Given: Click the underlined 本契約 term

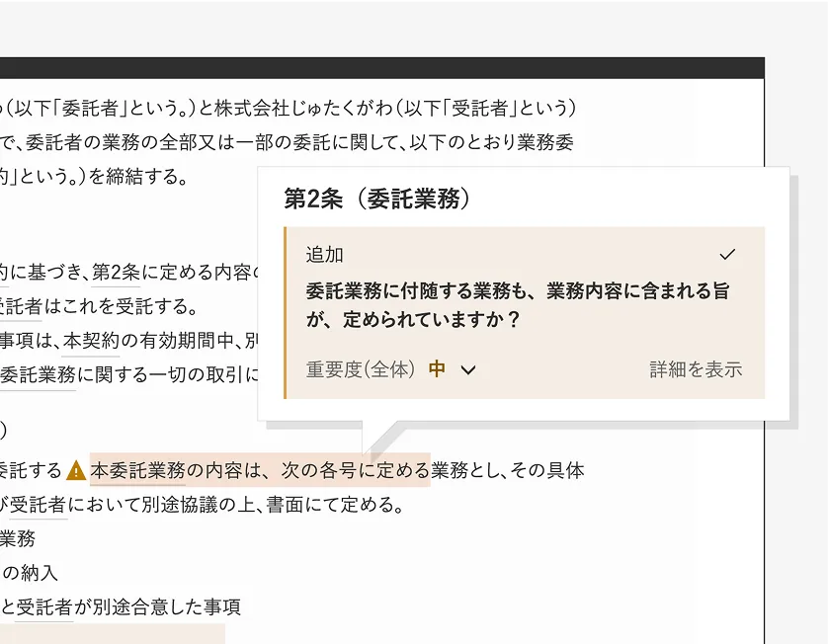Looking at the screenshot, I should coord(91,341).
